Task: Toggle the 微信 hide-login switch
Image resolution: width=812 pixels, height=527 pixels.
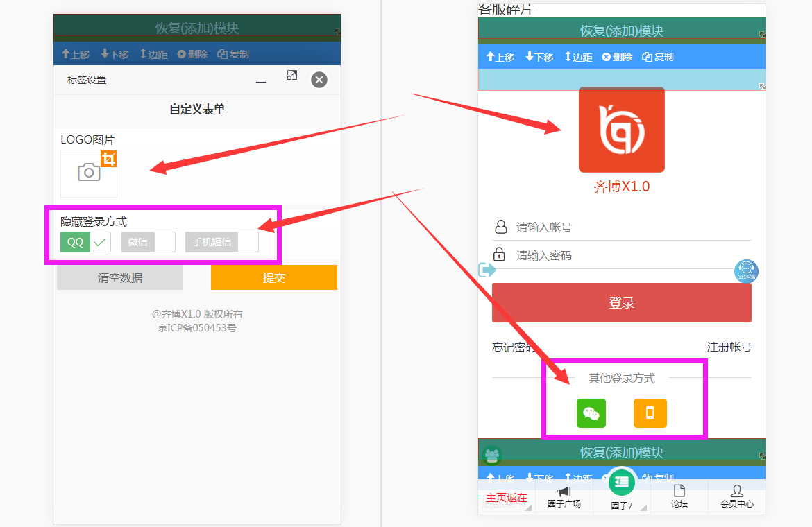Action: pyautogui.click(x=148, y=242)
